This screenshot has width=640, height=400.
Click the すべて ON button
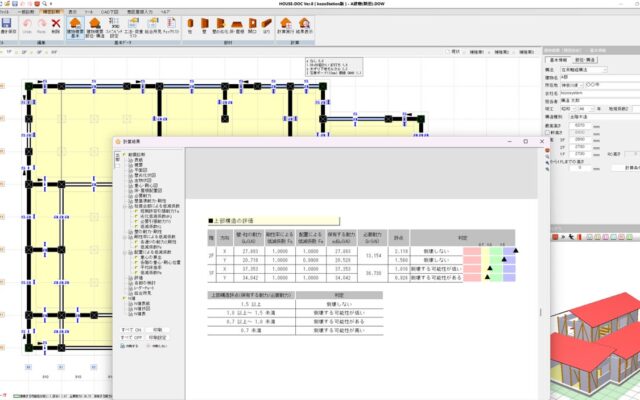point(131,330)
